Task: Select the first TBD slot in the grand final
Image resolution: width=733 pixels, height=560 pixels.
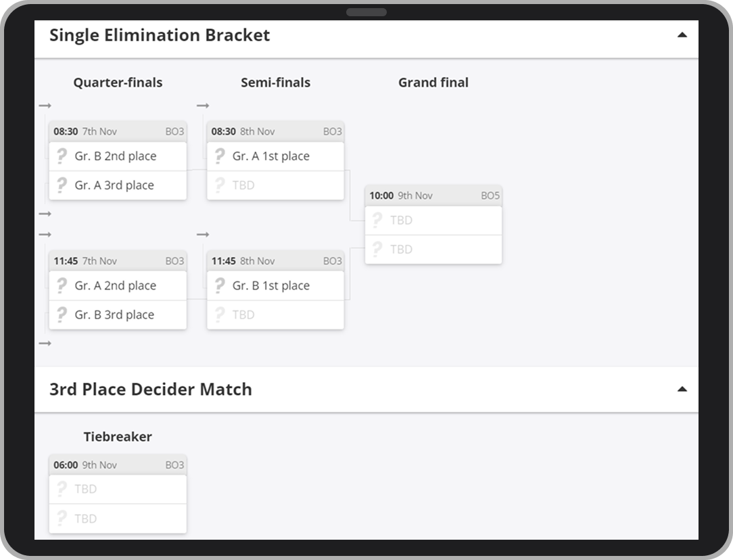Action: point(433,220)
